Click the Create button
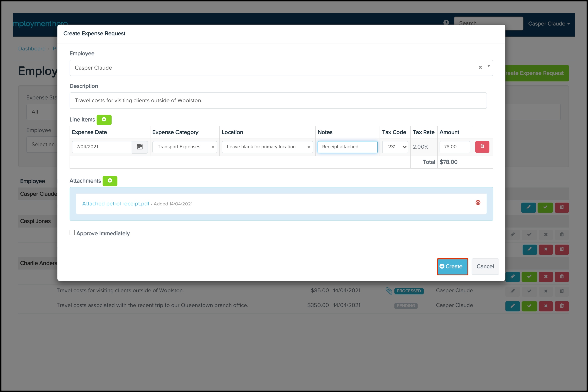This screenshot has height=392, width=588. tap(452, 267)
